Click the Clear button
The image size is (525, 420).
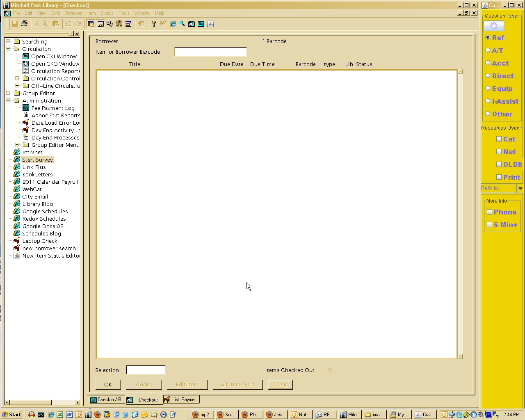(280, 385)
